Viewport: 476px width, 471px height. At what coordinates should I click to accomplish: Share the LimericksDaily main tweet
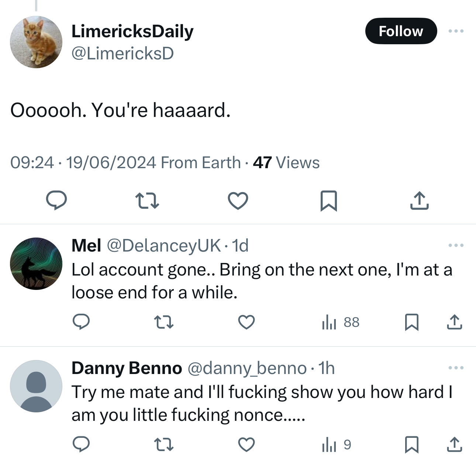(419, 201)
